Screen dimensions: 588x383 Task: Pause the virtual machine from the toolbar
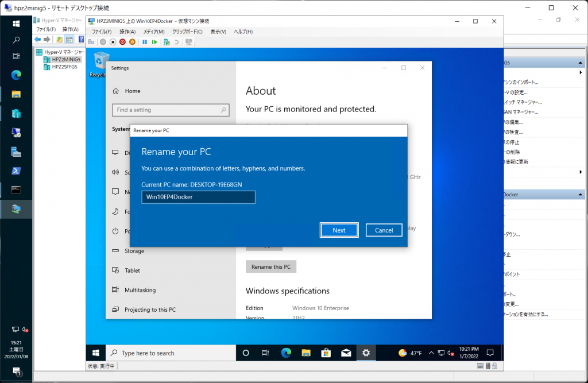tap(145, 42)
